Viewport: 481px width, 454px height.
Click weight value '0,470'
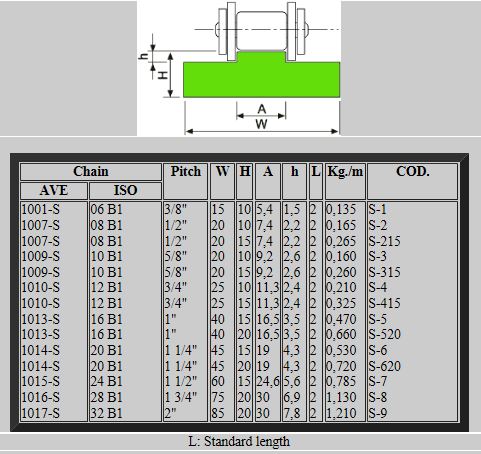click(341, 319)
